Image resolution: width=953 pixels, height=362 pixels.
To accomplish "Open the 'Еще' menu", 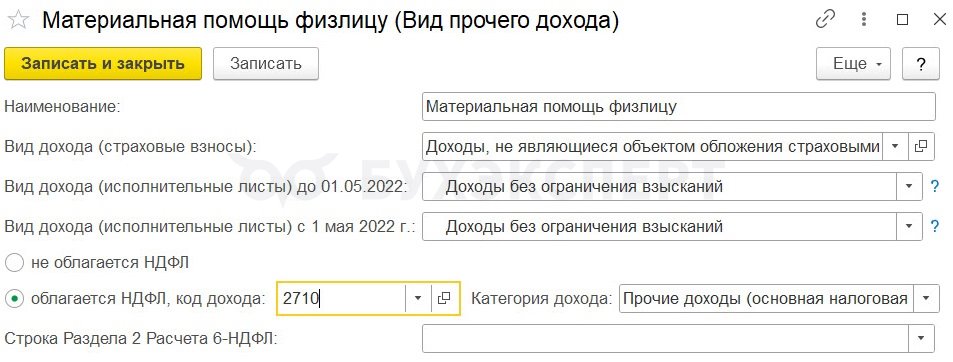I will pos(853,64).
